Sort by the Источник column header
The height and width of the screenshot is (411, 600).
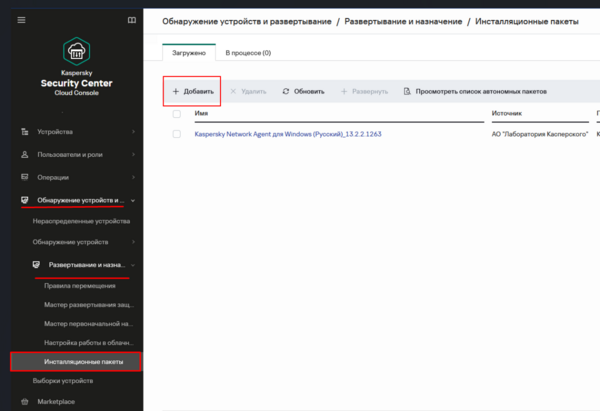click(507, 113)
